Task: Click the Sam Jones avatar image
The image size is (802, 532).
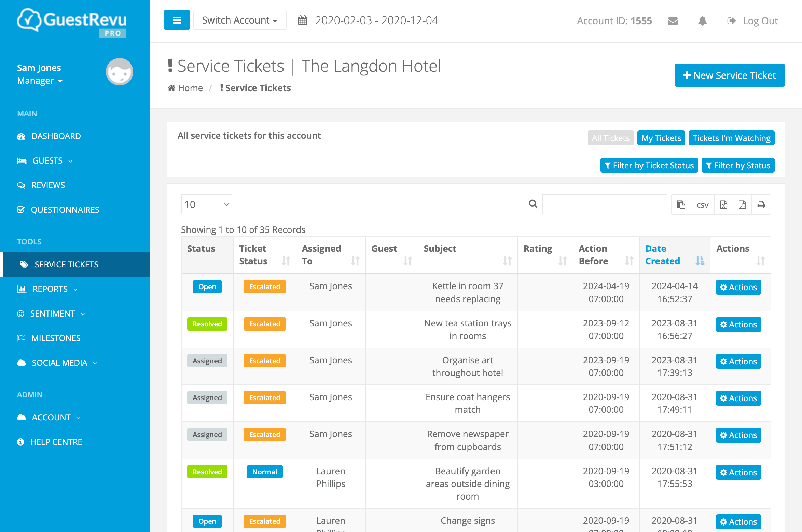Action: pos(119,72)
